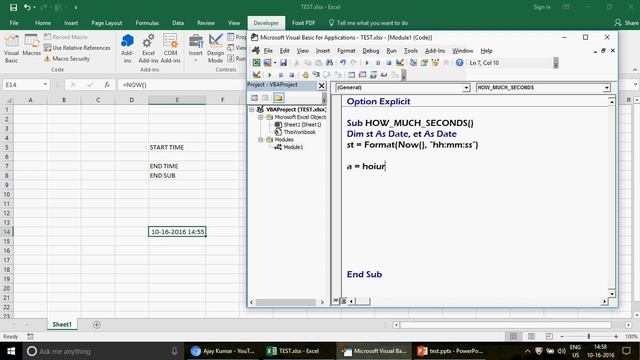Click zoom out minus in Excel status bar
This screenshot has height=360, width=640.
click(562, 336)
